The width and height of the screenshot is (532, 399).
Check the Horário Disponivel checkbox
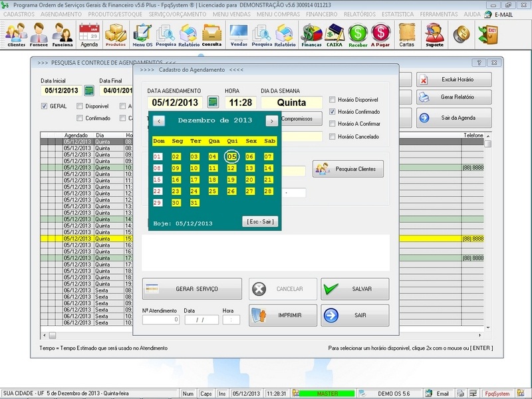pyautogui.click(x=331, y=98)
